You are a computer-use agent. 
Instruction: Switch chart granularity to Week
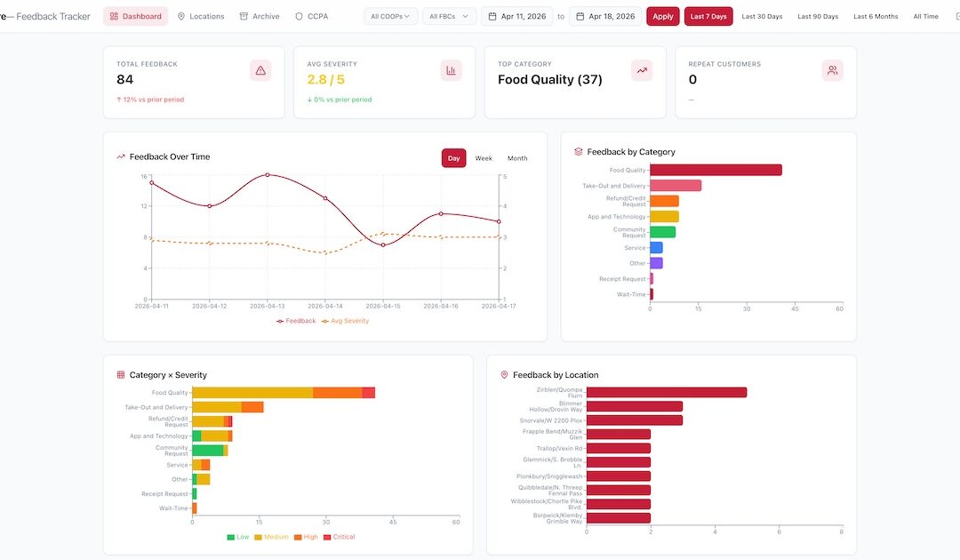[483, 158]
